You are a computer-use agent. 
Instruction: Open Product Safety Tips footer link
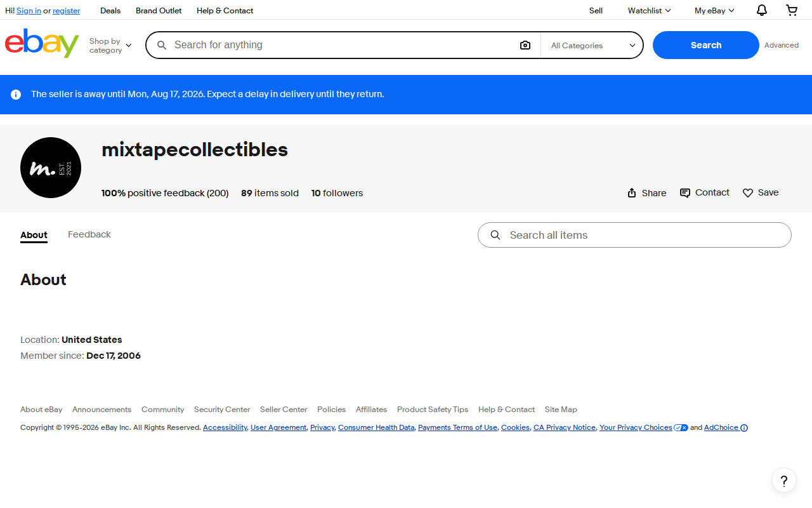pyautogui.click(x=433, y=410)
